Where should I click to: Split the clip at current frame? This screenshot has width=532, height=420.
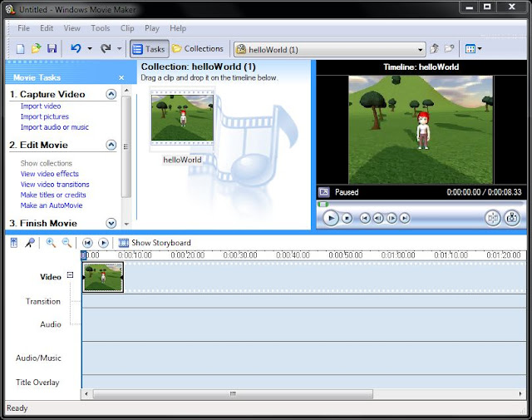(x=493, y=218)
